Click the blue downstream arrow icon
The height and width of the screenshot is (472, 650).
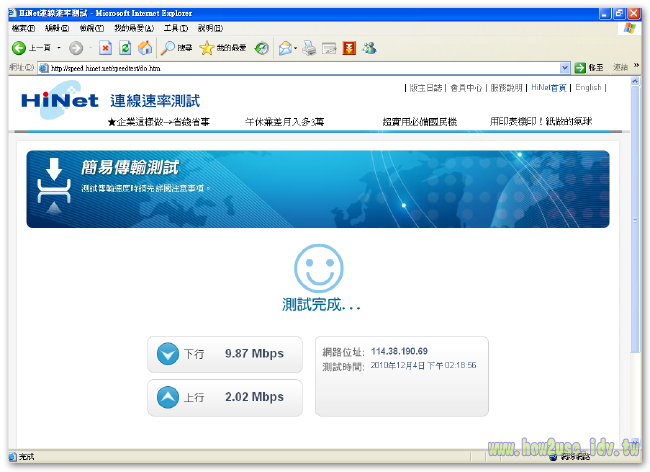[x=168, y=354]
